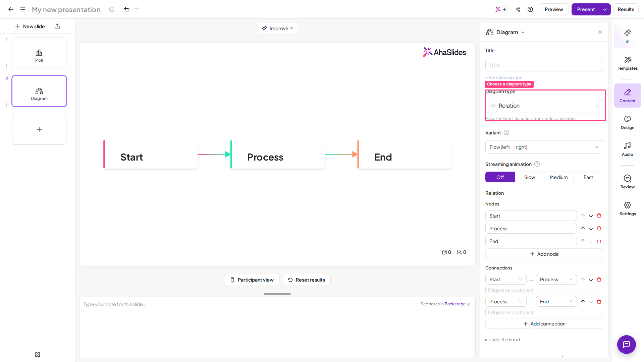Image resolution: width=644 pixels, height=362 pixels.
Task: Open the Templates sidebar panel
Action: point(627,63)
